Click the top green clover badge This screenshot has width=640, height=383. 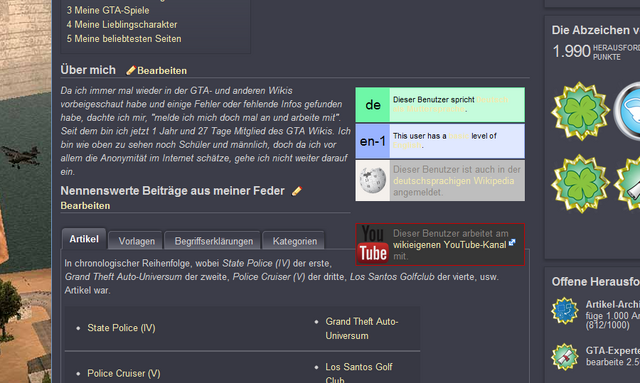(x=580, y=111)
